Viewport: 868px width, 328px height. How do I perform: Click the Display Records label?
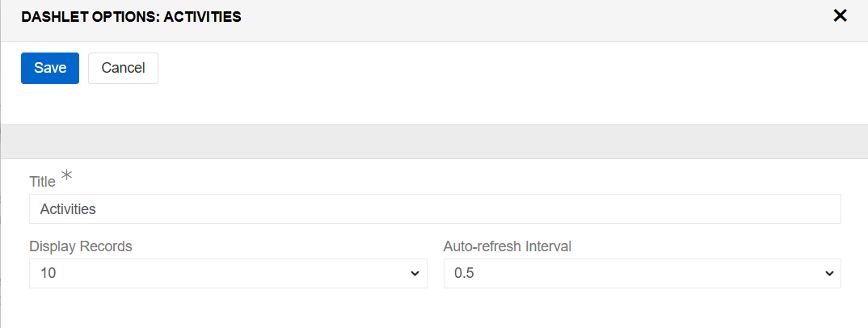(81, 246)
